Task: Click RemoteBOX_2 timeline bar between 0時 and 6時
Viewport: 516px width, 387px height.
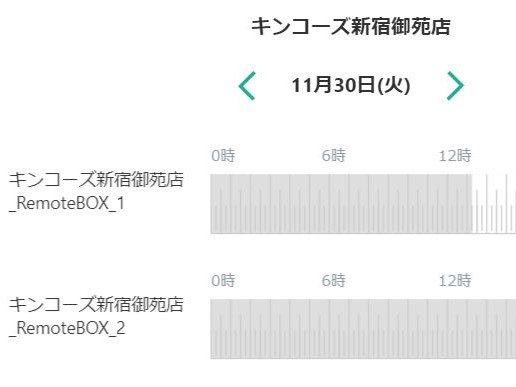Action: (x=270, y=329)
